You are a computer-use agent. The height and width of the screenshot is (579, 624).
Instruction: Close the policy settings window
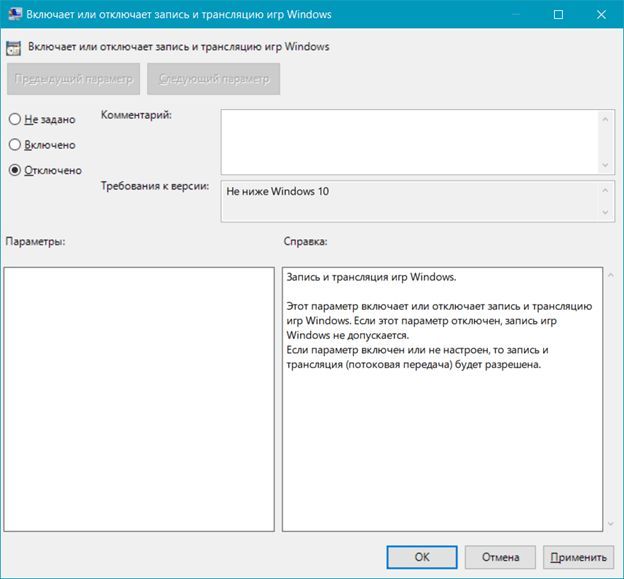pos(601,15)
